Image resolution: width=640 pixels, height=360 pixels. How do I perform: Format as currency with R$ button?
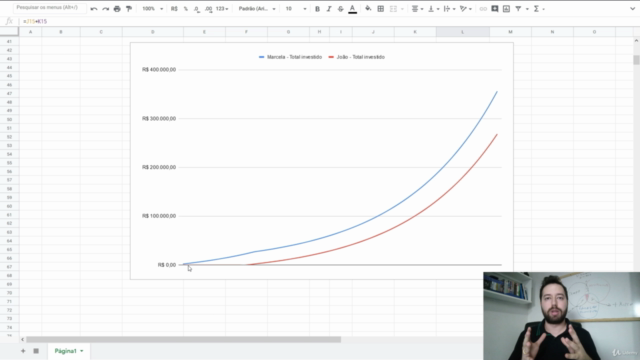[x=174, y=9]
